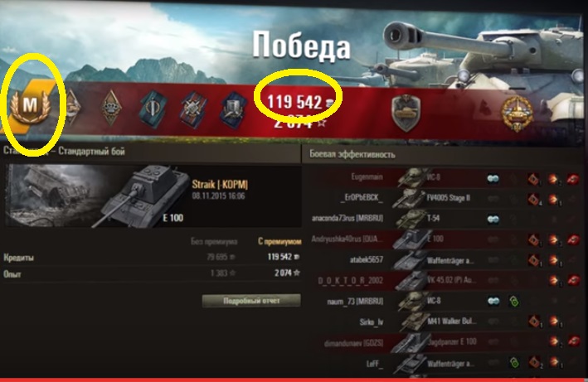This screenshot has height=382, width=588.
Task: Select the red and blue striped ribbon medal
Action: tap(193, 109)
